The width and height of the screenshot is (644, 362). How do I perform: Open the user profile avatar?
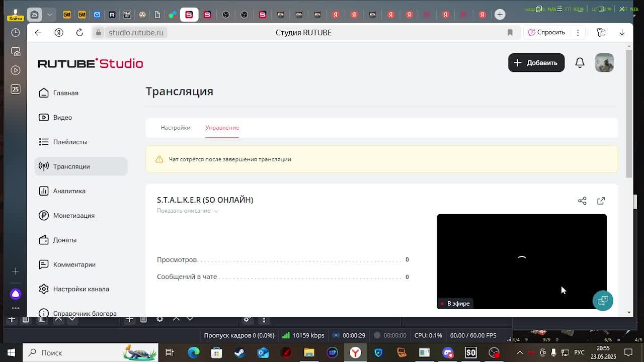coord(604,63)
